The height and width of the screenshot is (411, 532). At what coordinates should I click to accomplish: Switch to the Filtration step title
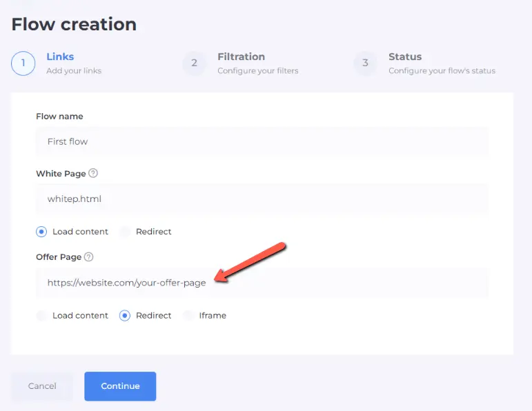(x=241, y=57)
